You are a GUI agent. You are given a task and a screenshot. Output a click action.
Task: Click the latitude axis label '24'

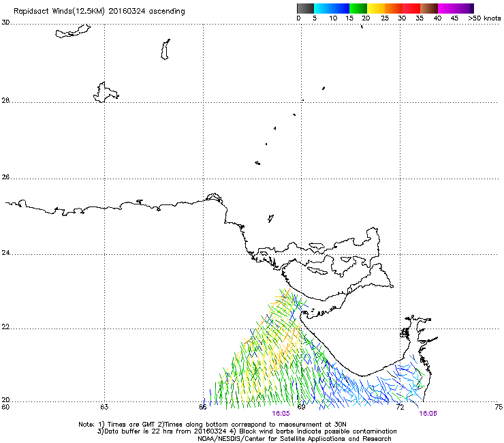(x=5, y=253)
